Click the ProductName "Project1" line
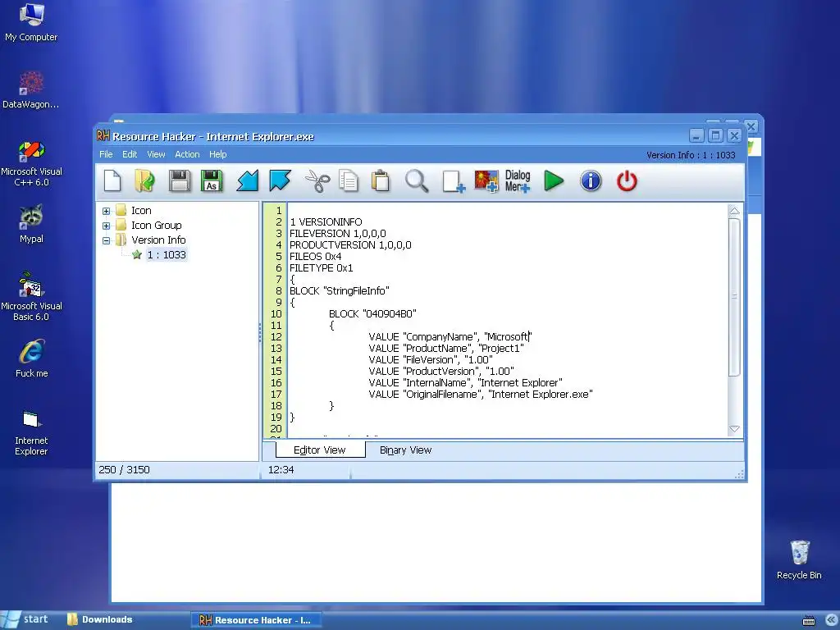This screenshot has width=840, height=630. coord(446,348)
